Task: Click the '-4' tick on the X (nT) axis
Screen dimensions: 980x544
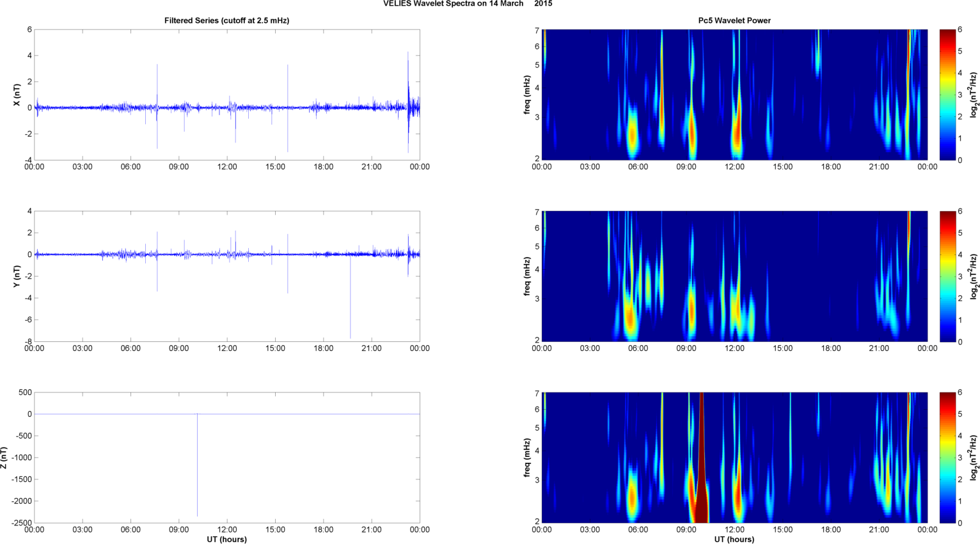Action: [28, 160]
